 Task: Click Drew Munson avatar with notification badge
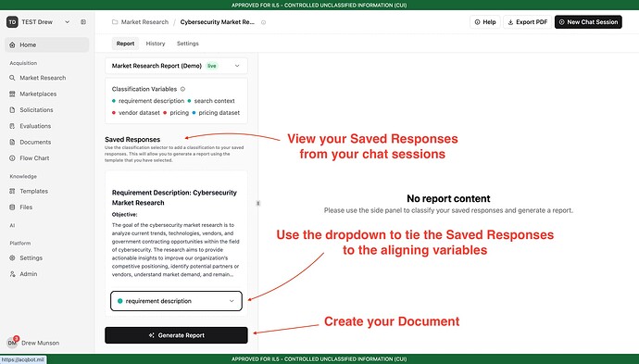tap(12, 343)
